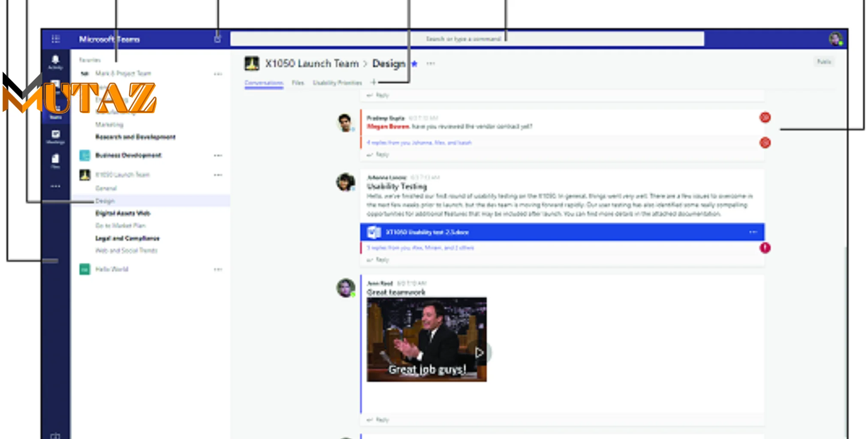Viewport: 868px width, 439px height.
Task: Switch to the Usability Priorities tab
Action: pyautogui.click(x=337, y=83)
